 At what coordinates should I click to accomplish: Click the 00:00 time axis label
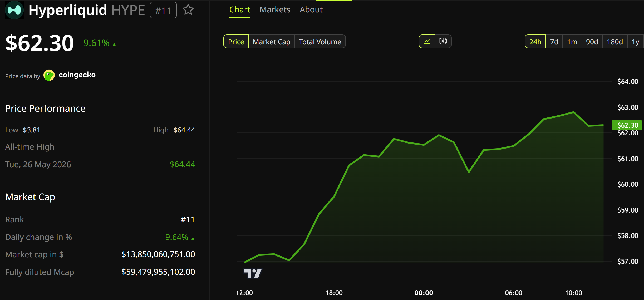pyautogui.click(x=424, y=293)
